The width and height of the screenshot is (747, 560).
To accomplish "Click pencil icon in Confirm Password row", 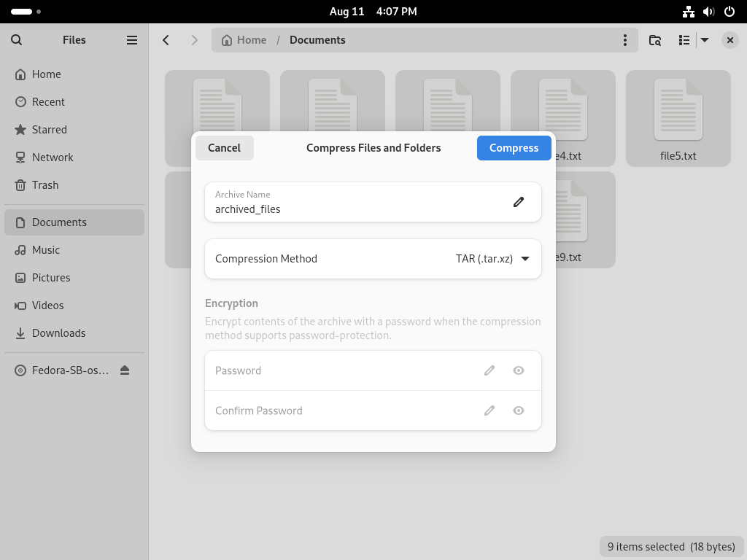I will [489, 411].
